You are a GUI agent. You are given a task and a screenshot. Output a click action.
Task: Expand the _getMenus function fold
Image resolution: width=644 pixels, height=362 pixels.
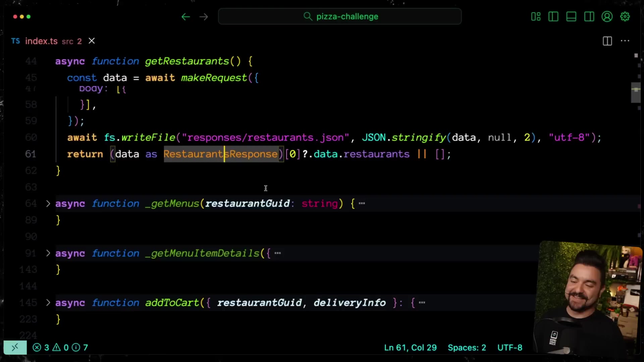(x=48, y=203)
